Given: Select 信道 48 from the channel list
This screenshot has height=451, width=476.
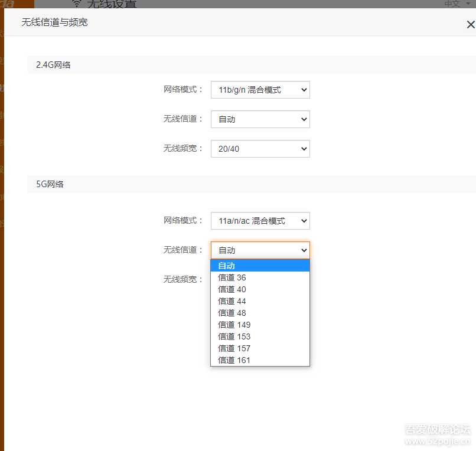Looking at the screenshot, I should (260, 313).
